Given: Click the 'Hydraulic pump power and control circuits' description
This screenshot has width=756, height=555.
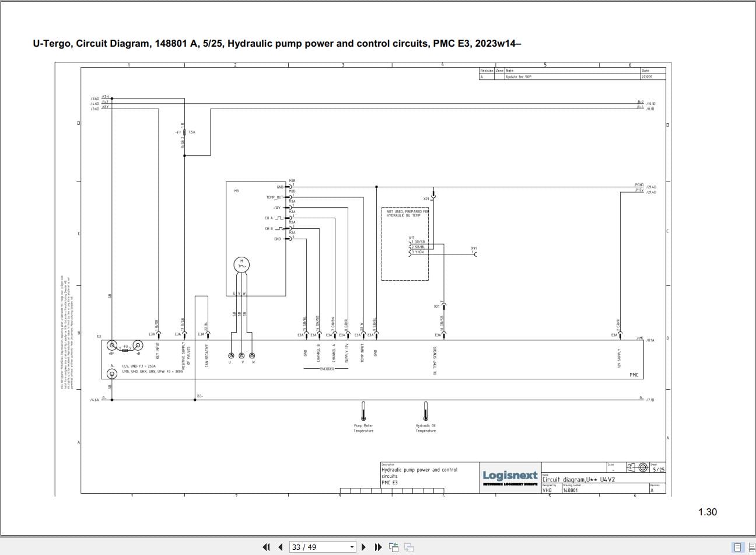Looking at the screenshot, I should [x=419, y=473].
